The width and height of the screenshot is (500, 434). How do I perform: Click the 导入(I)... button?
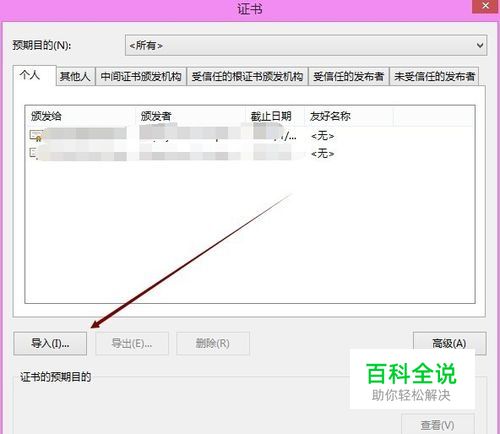coord(50,343)
